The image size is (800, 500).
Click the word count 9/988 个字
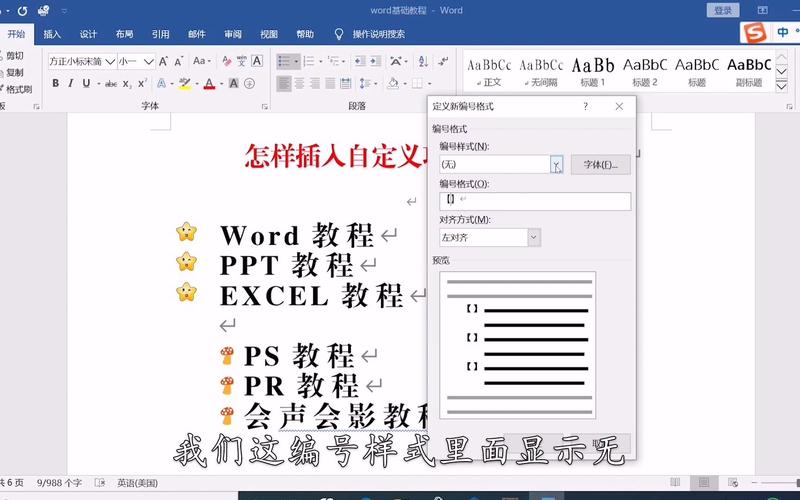coord(59,483)
